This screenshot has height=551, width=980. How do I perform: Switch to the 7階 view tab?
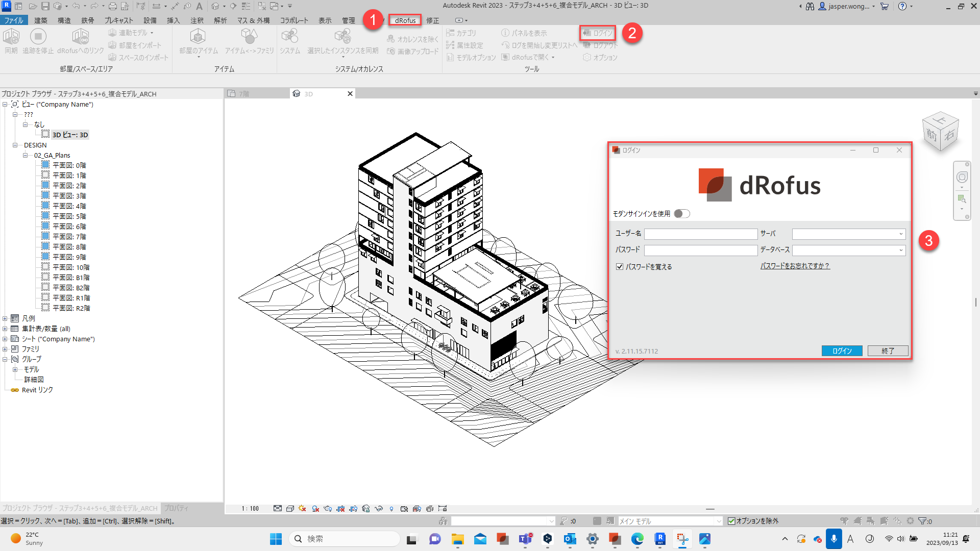click(x=245, y=94)
